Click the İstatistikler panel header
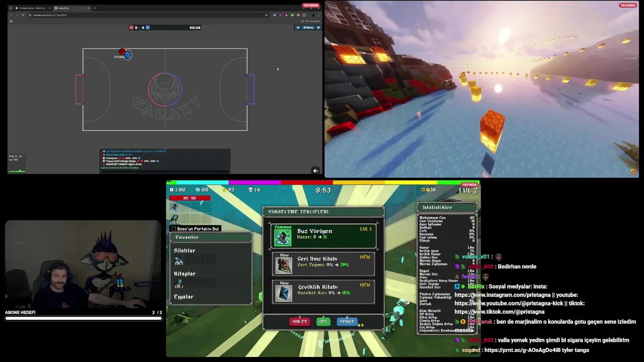This screenshot has height=362, width=644. (x=447, y=207)
